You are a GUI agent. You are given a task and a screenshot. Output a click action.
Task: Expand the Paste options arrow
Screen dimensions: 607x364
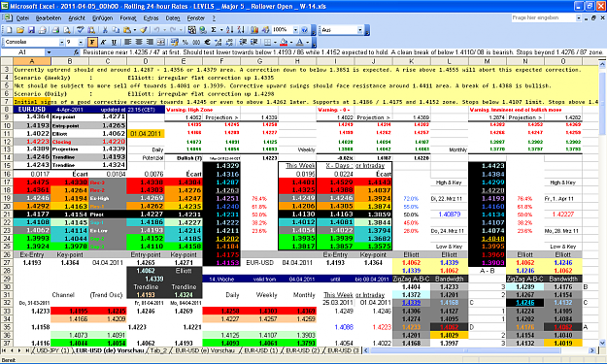click(x=134, y=30)
